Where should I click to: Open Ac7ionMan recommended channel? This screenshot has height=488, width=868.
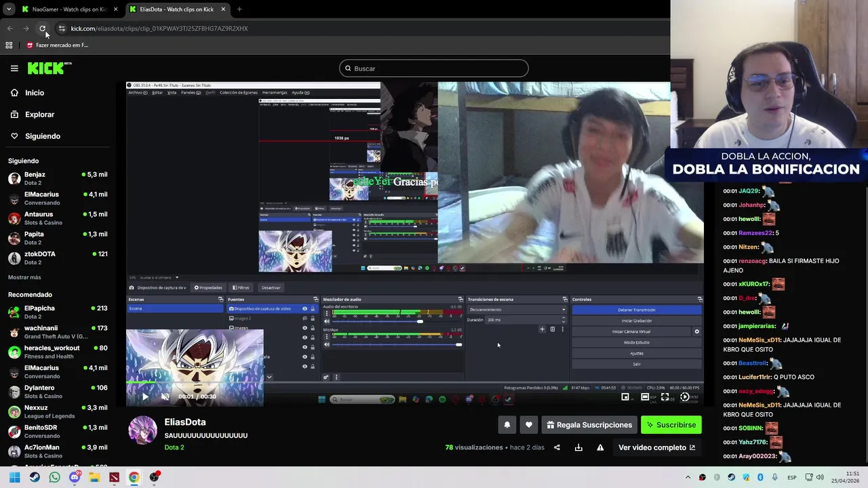tap(58, 451)
